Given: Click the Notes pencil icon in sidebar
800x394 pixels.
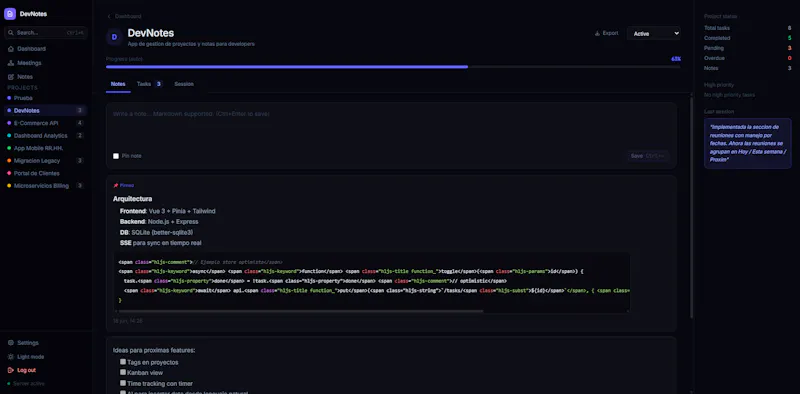Looking at the screenshot, I should pyautogui.click(x=11, y=77).
